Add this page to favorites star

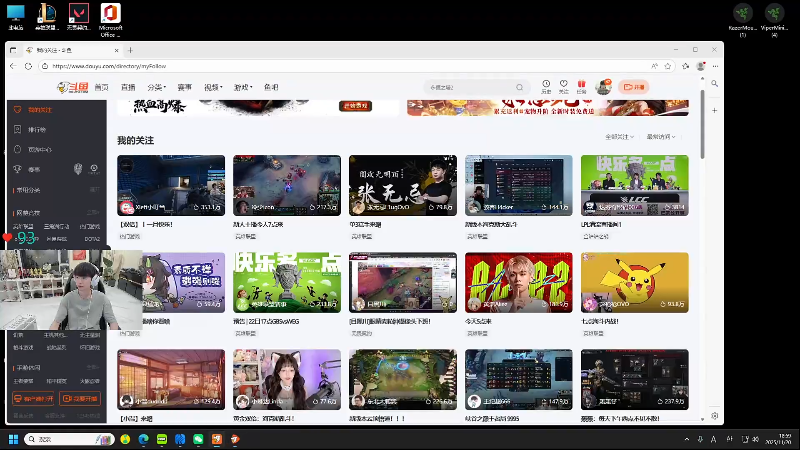[667, 66]
